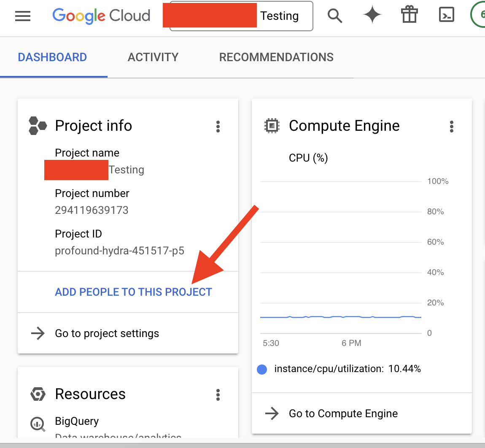Click the CPU utilization chart line

pyautogui.click(x=340, y=317)
